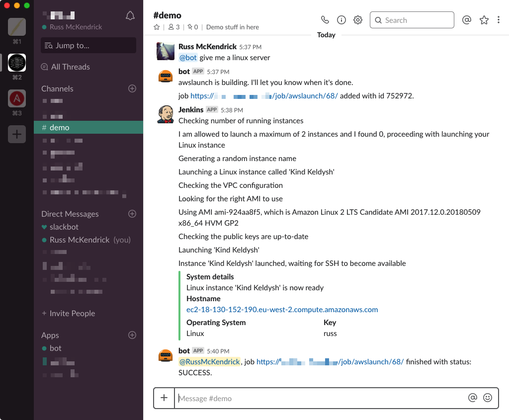Viewport: 509px width, 420px height.
Task: Open the emoji picker smiley icon
Action: (x=488, y=398)
